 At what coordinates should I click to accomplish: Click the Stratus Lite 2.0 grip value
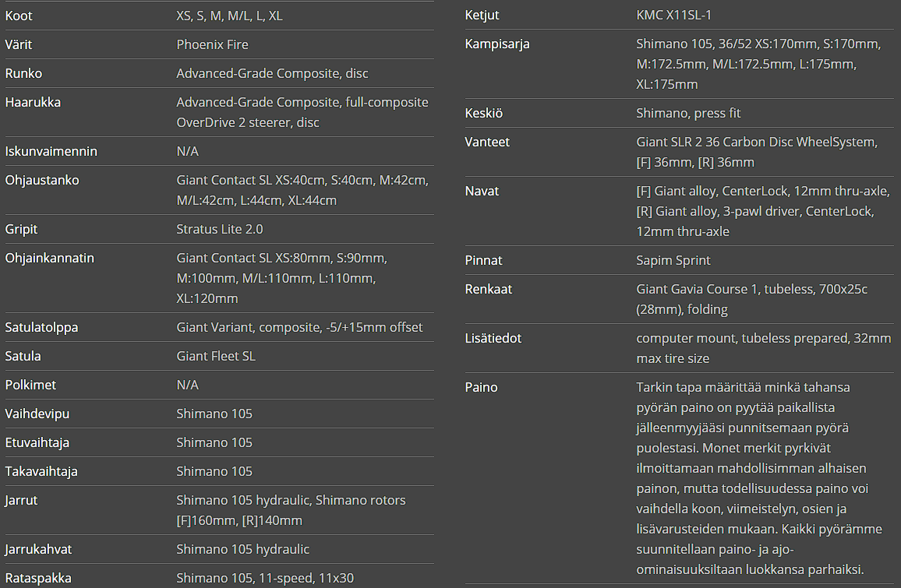coord(220,229)
